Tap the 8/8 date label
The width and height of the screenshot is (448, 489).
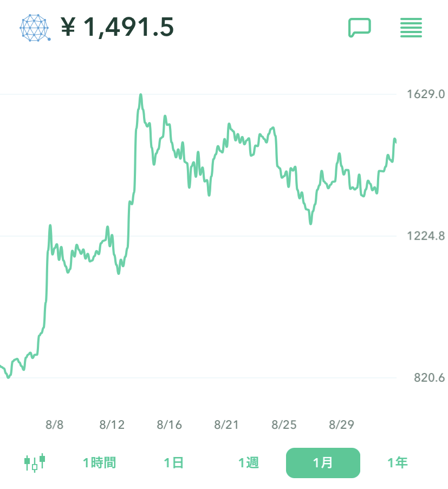click(54, 424)
